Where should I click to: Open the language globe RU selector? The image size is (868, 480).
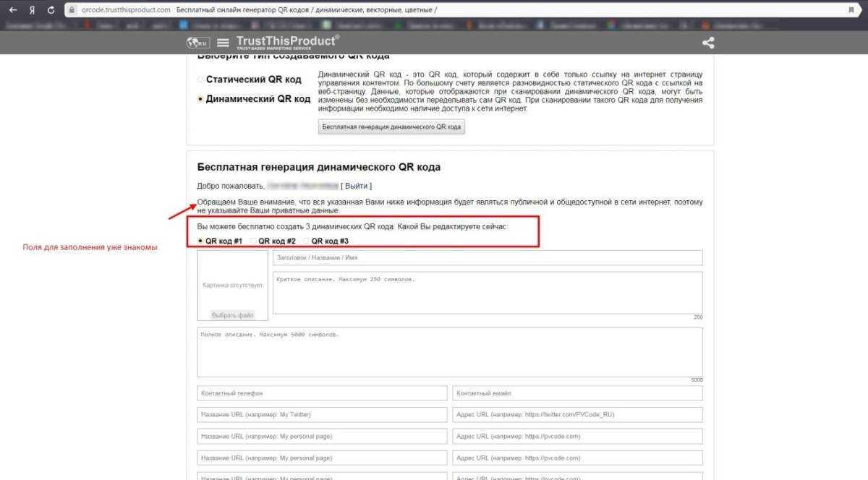click(x=196, y=43)
